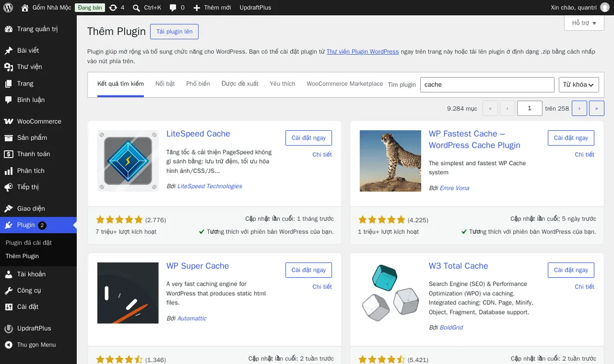
Task: Open the Từ khóa search type dropdown
Action: tap(579, 85)
